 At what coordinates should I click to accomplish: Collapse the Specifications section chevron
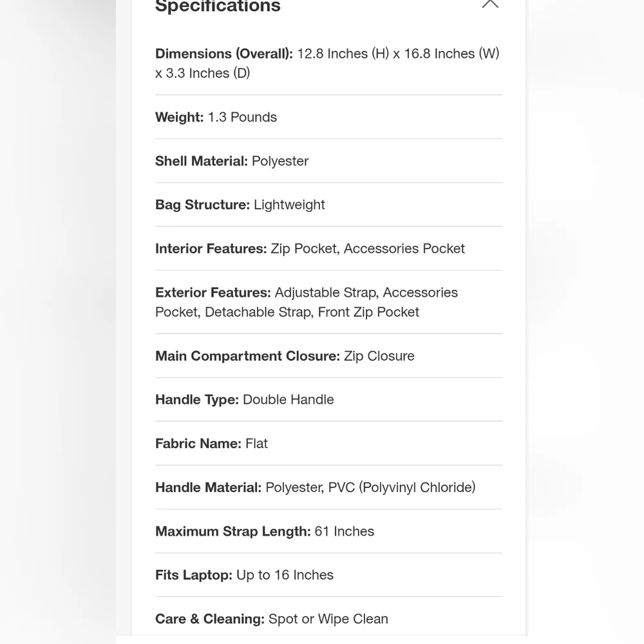click(x=490, y=4)
